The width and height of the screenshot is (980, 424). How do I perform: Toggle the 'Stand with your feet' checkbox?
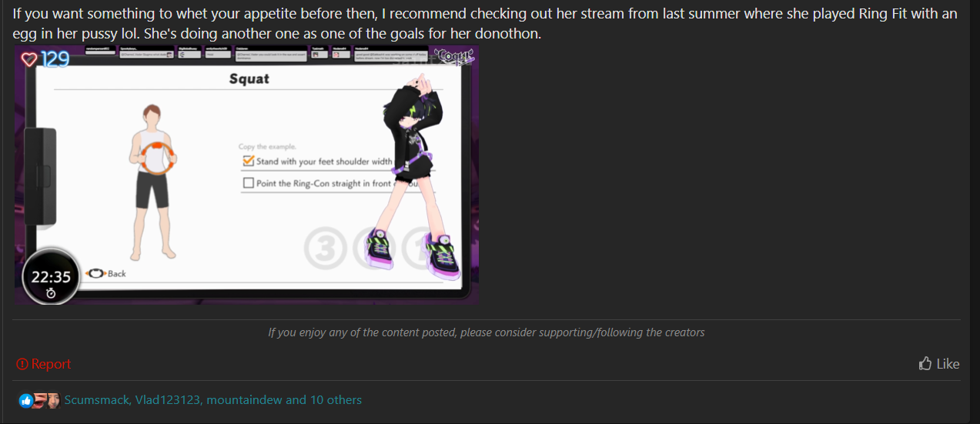[x=248, y=161]
